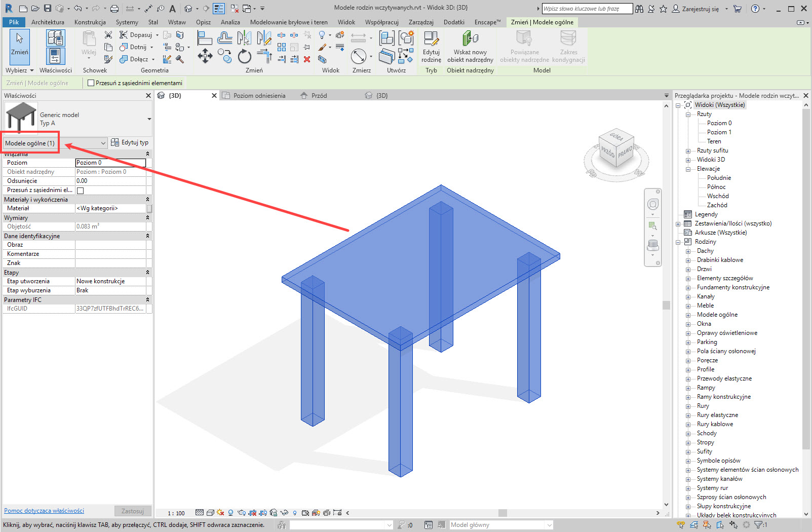
Task: Open the Architektura ribbon tab
Action: point(48,22)
